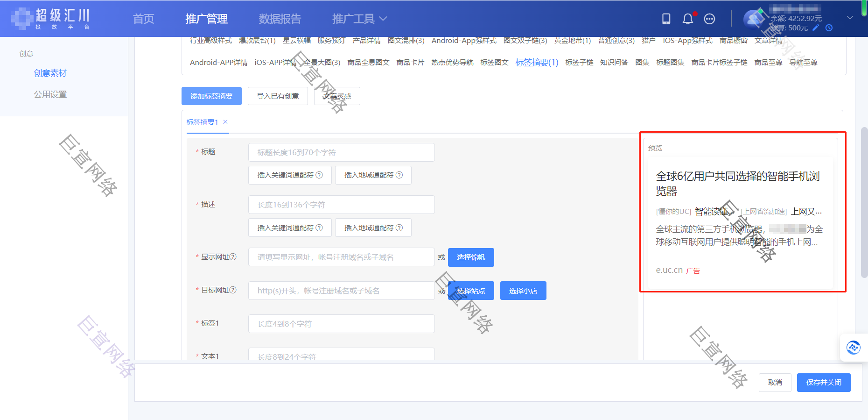The height and width of the screenshot is (420, 868).
Task: Select the 商品卡片标签子链 creative type
Action: click(x=719, y=62)
